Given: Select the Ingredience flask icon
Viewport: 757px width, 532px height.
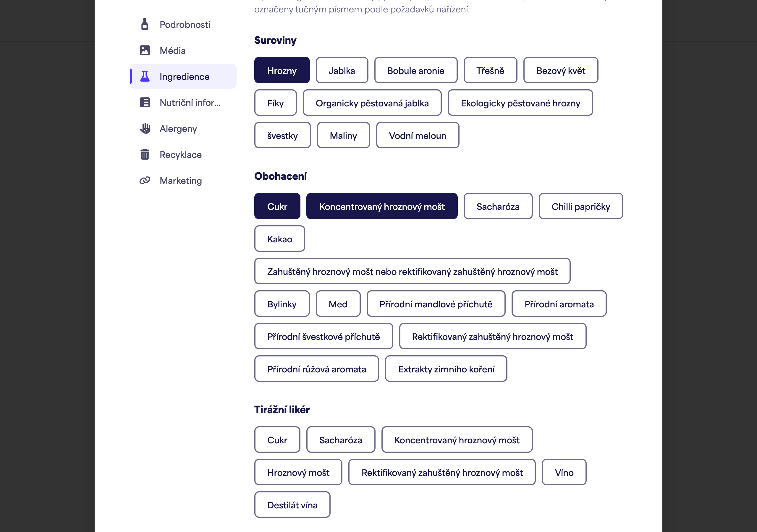Looking at the screenshot, I should pos(145,77).
